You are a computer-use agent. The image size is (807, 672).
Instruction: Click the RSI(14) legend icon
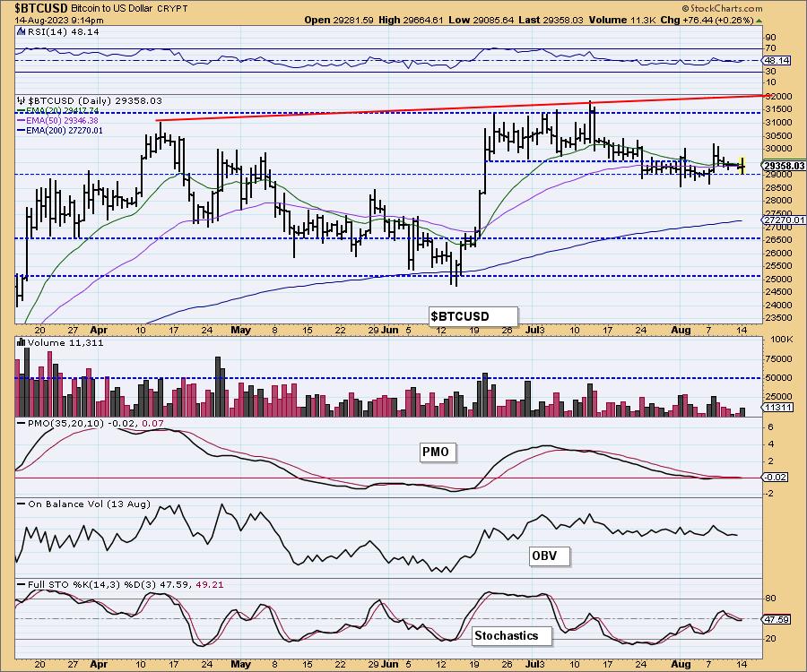[21, 31]
